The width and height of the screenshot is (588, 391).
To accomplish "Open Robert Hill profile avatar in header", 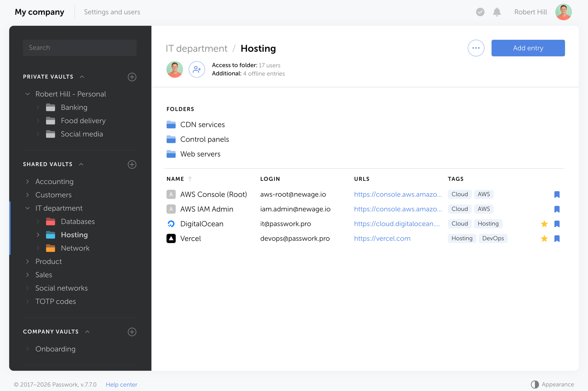I will pyautogui.click(x=563, y=12).
